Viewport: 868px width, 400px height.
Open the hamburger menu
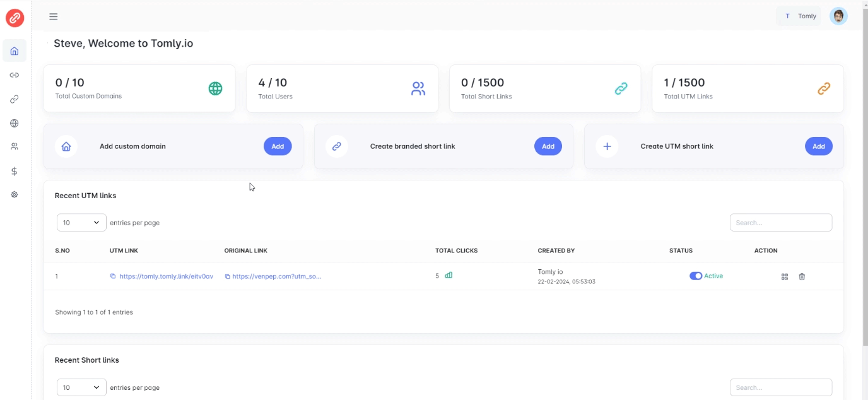click(x=54, y=16)
